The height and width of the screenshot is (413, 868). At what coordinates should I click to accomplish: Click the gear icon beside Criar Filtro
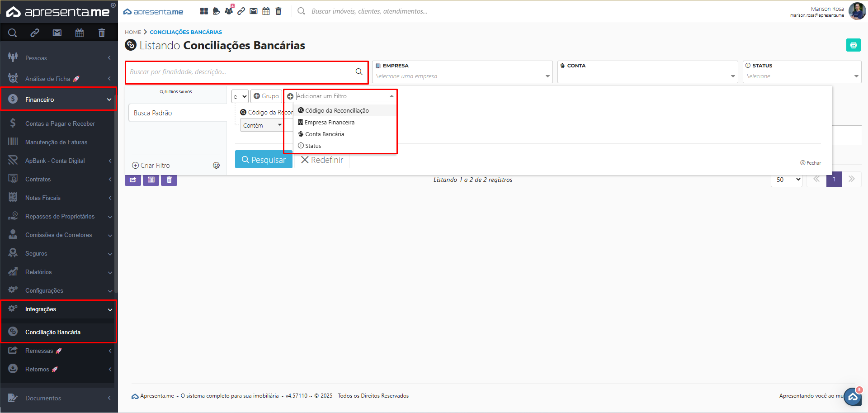click(x=216, y=166)
